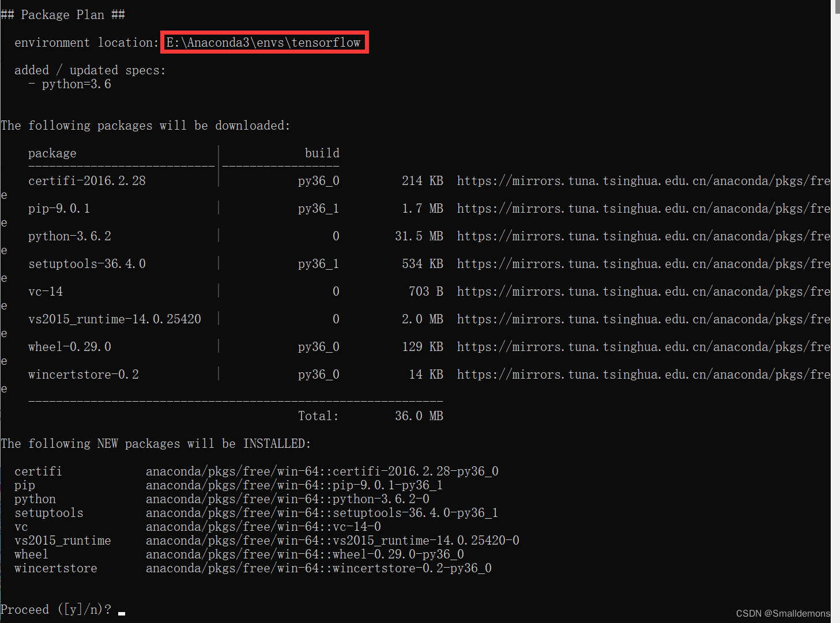Click the 'package' column header
This screenshot has height=623, width=840.
[x=52, y=153]
